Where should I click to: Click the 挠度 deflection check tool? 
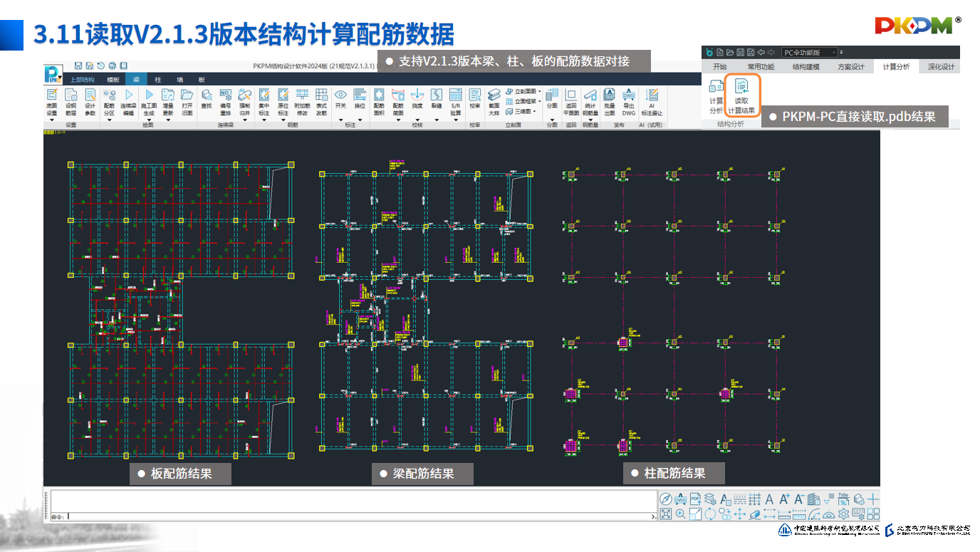coord(417,98)
